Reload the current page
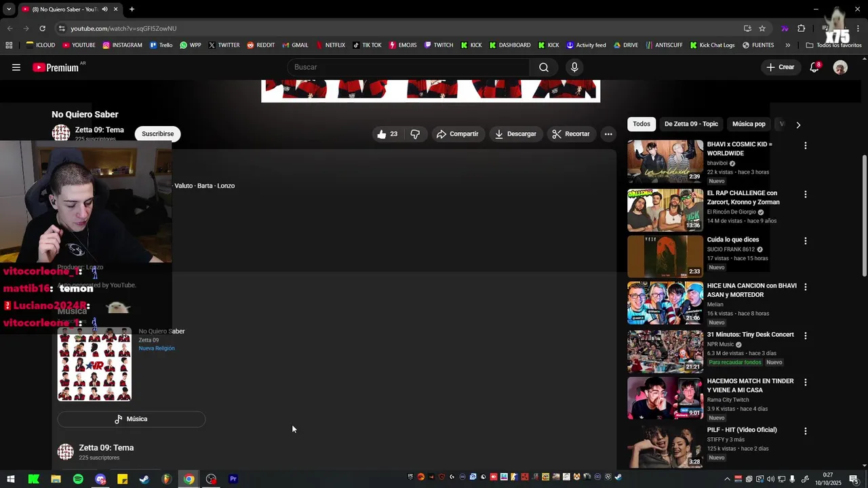868x488 pixels. pos(42,28)
